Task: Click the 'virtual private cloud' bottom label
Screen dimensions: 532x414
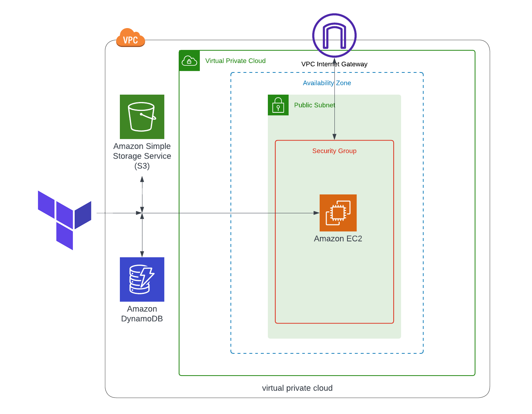Action: pyautogui.click(x=297, y=388)
